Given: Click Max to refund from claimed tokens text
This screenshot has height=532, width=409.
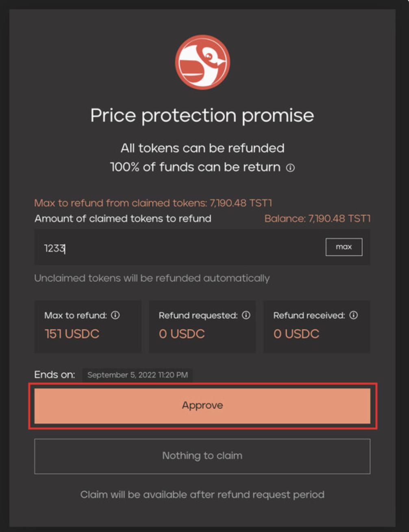Looking at the screenshot, I should (153, 203).
